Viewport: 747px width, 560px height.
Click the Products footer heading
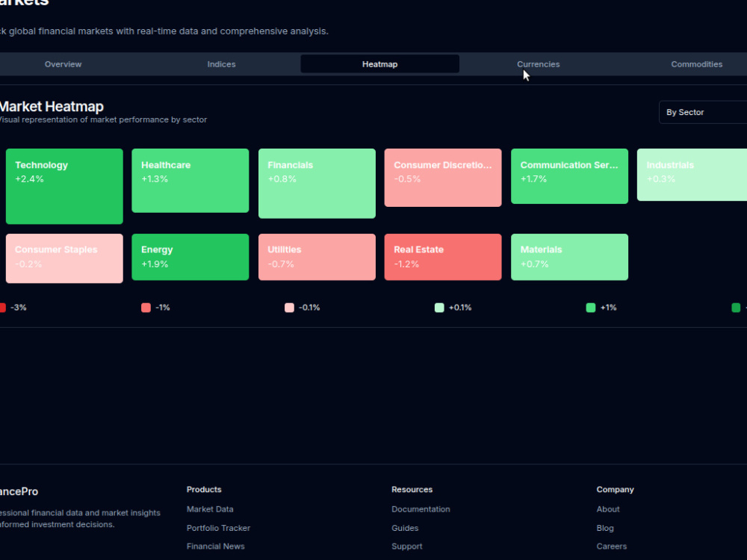click(x=204, y=490)
